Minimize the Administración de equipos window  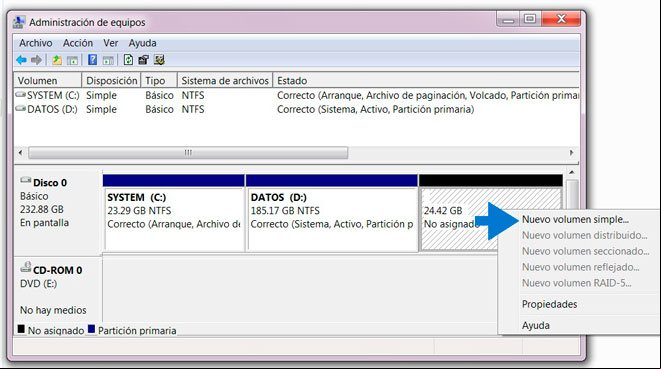508,19
